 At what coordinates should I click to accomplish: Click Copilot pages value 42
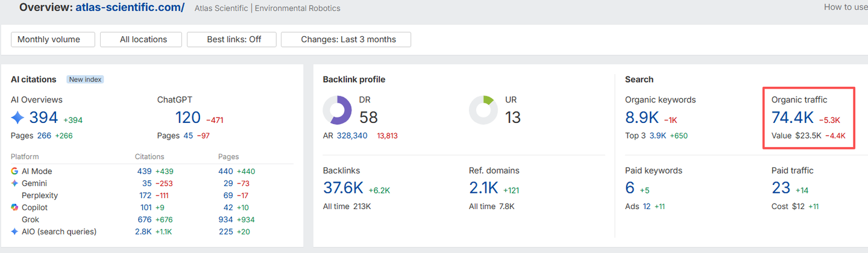click(228, 207)
